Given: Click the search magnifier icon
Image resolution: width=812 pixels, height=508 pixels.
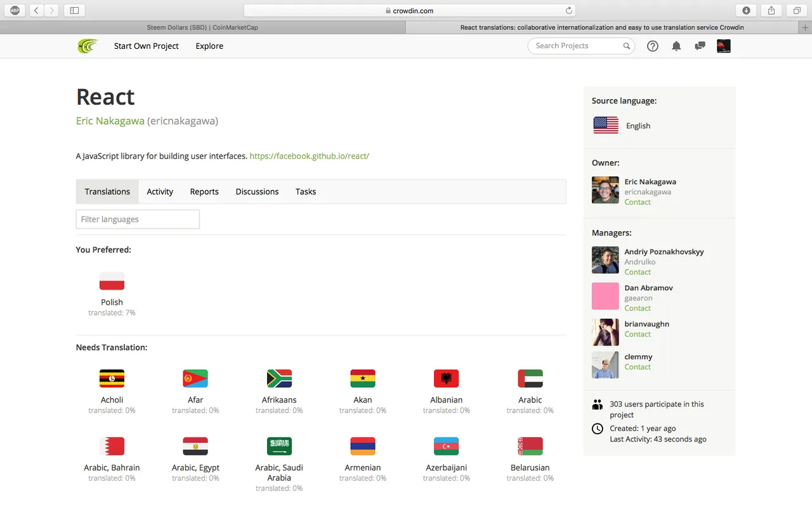Looking at the screenshot, I should click(x=626, y=46).
